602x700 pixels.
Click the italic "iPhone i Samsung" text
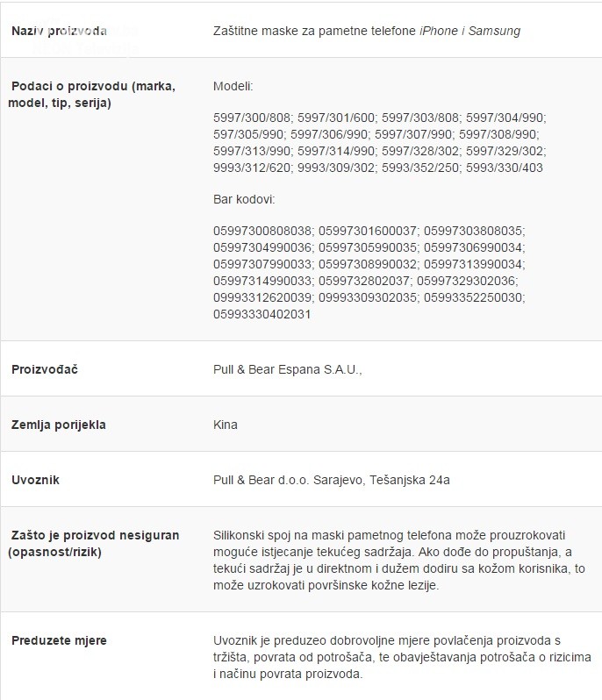469,31
